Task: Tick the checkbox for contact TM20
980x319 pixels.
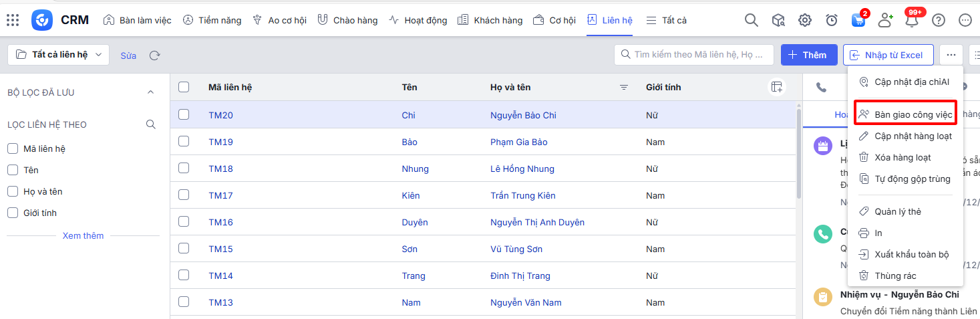Action: coord(184,114)
